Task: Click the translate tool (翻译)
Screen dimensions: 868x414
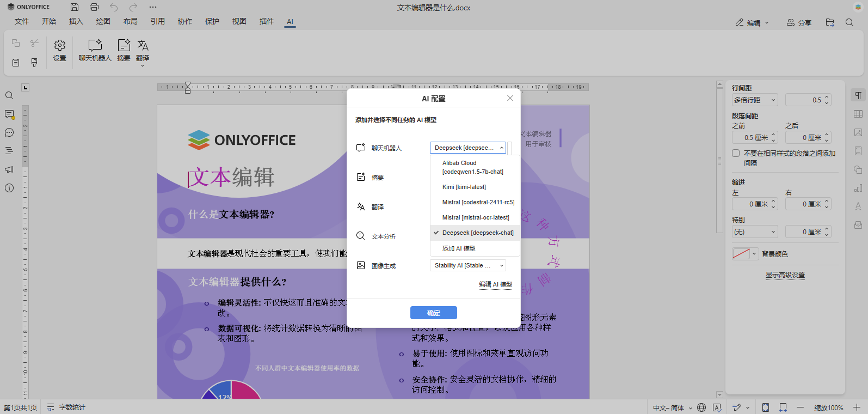Action: (143, 52)
